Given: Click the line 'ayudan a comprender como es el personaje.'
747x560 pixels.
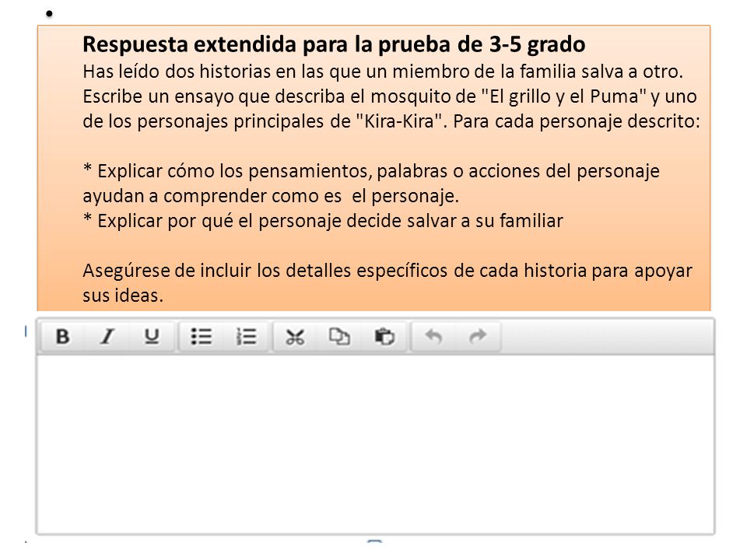Looking at the screenshot, I should (271, 196).
